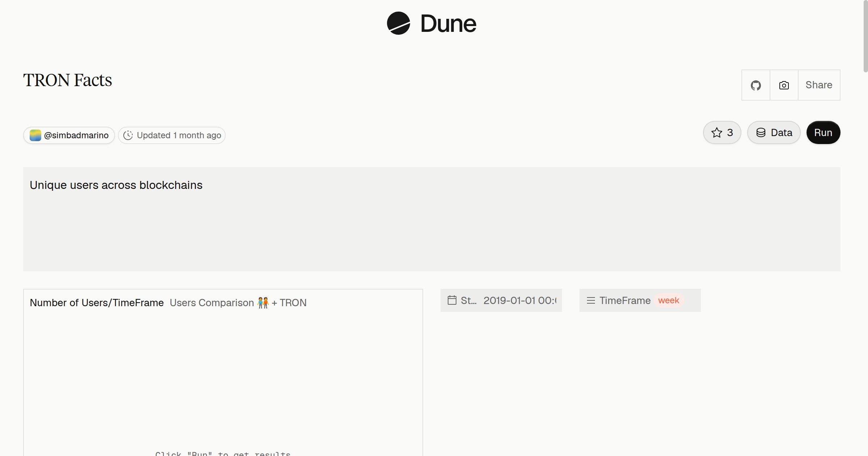868x456 pixels.
Task: Click the database icon on Data button
Action: (x=761, y=132)
